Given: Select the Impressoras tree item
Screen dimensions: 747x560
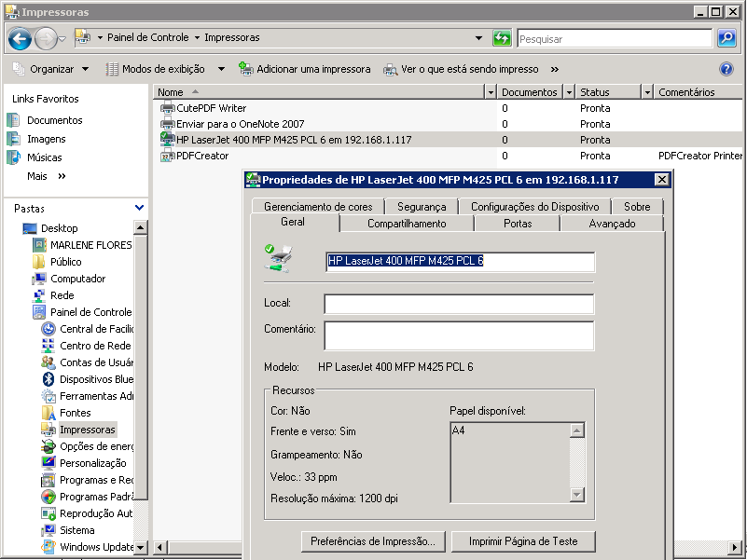Looking at the screenshot, I should point(88,430).
